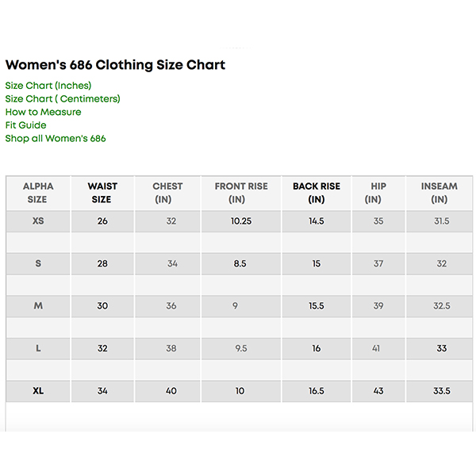Select the XS size row label
Screen dimensions: 476x476
pyautogui.click(x=38, y=221)
